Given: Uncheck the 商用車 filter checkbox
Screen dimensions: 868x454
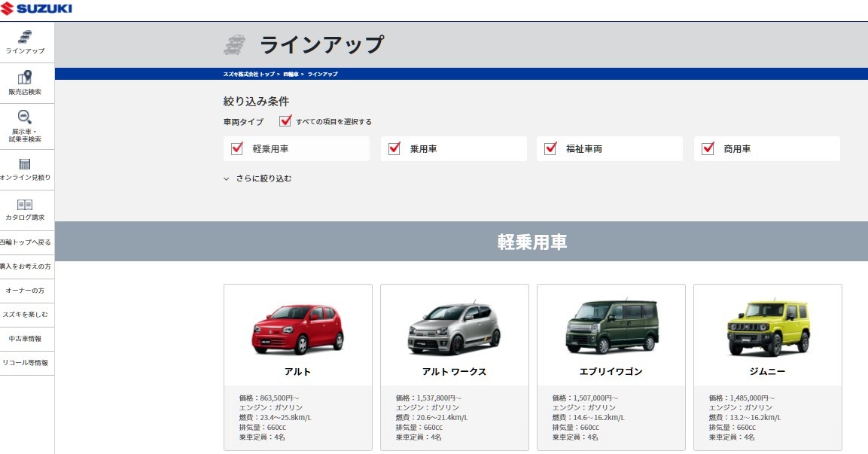Looking at the screenshot, I should point(708,148).
